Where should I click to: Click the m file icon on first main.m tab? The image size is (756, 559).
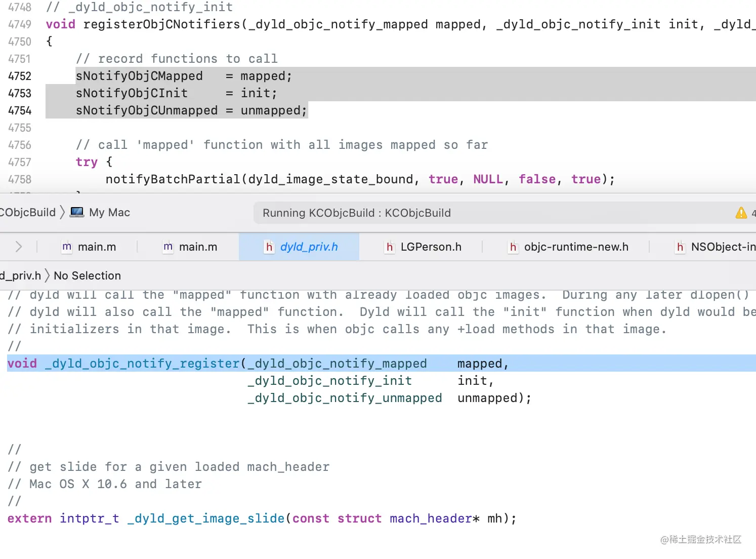(x=67, y=247)
